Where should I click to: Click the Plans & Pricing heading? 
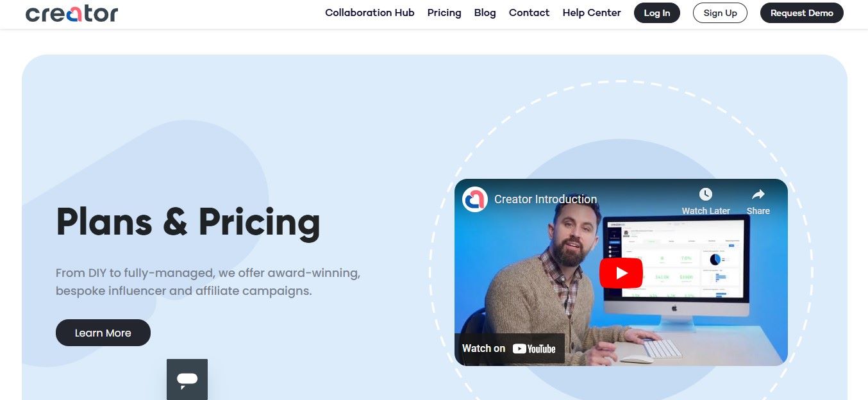click(x=188, y=222)
